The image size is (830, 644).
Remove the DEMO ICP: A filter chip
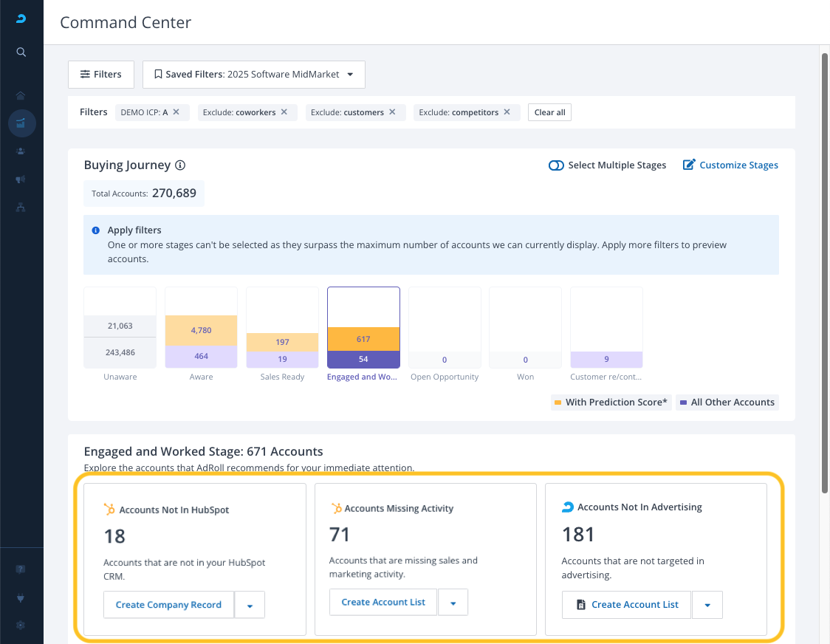tap(176, 112)
